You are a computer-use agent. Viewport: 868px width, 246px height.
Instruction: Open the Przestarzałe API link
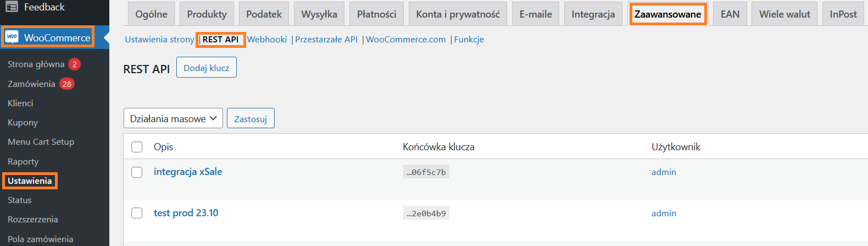326,40
